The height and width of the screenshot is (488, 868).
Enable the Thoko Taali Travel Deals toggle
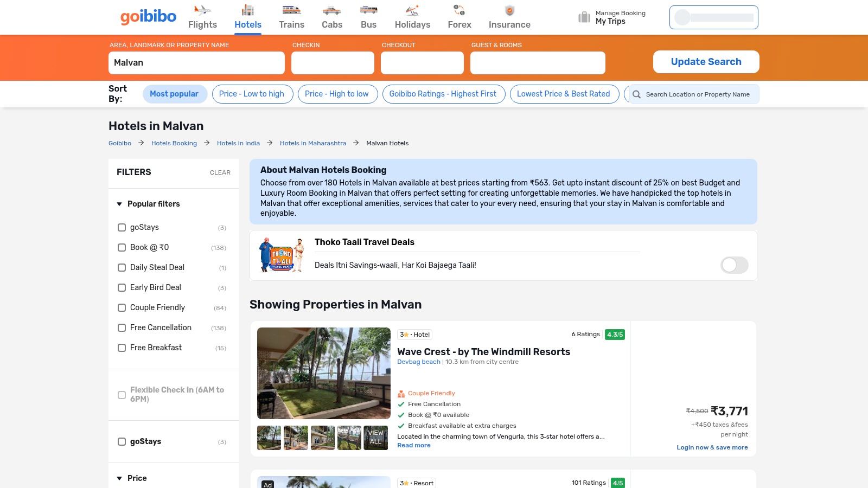[734, 265]
